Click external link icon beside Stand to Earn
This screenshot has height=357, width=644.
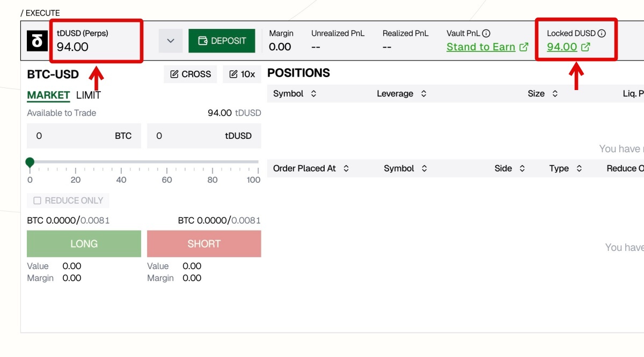tap(524, 47)
